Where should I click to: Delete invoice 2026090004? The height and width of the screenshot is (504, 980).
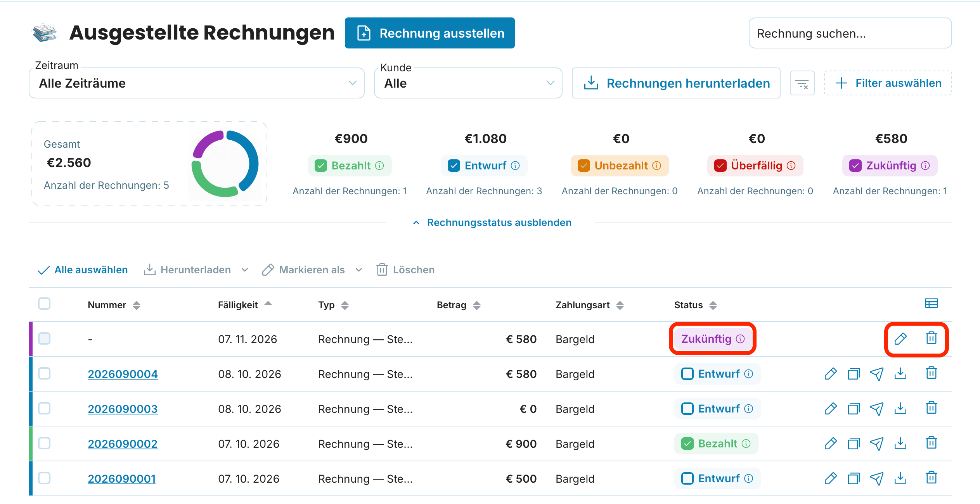point(932,373)
